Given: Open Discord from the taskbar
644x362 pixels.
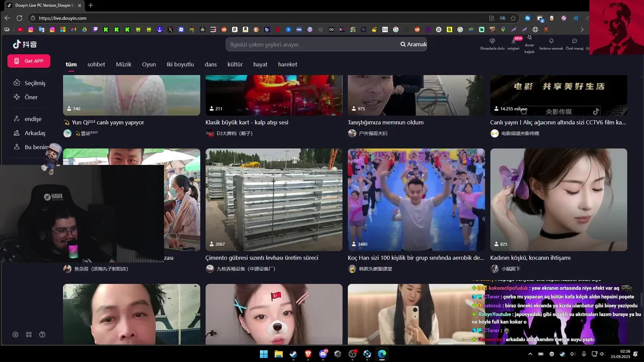Looking at the screenshot, I should (323, 354).
